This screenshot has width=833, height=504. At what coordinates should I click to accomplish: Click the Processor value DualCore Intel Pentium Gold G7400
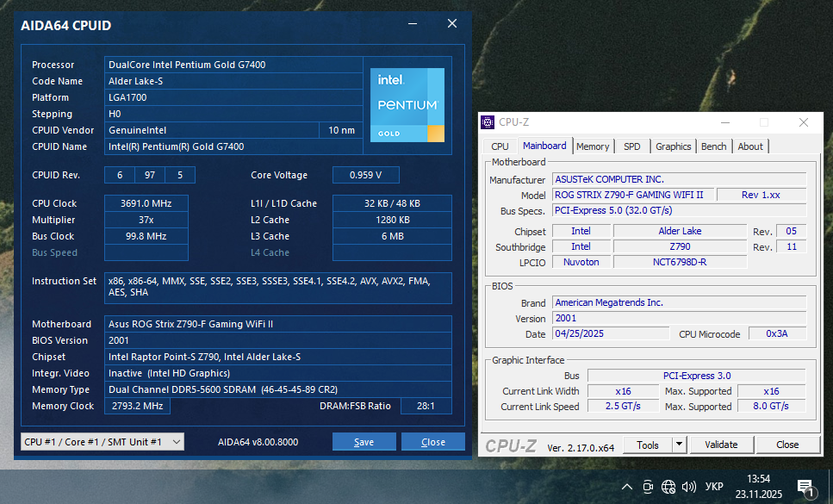[x=233, y=65]
